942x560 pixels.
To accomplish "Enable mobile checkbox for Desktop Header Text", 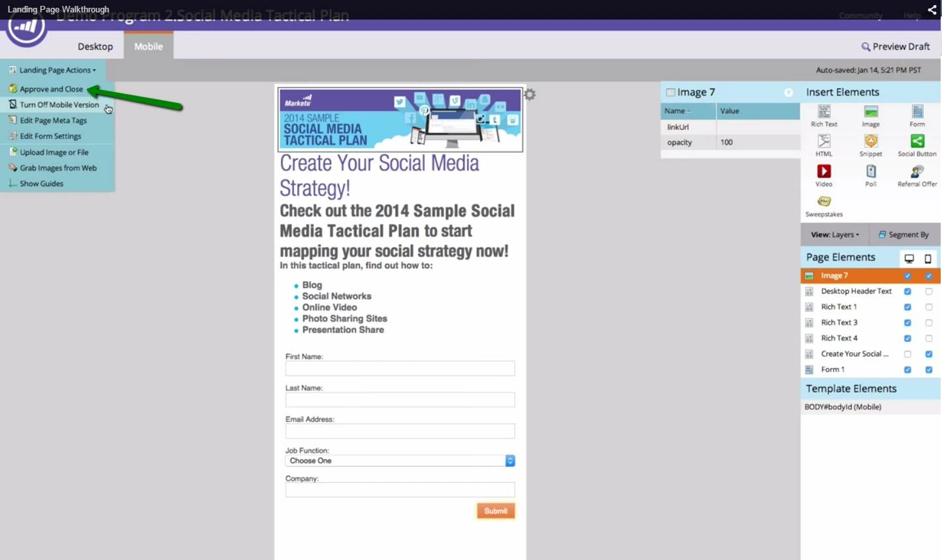I will click(x=928, y=291).
